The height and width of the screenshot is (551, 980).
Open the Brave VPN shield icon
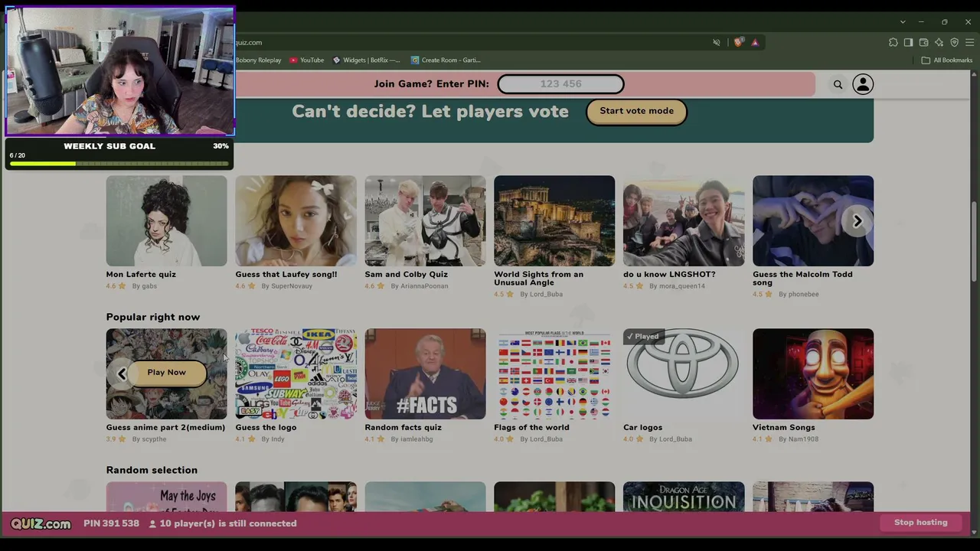tap(954, 43)
